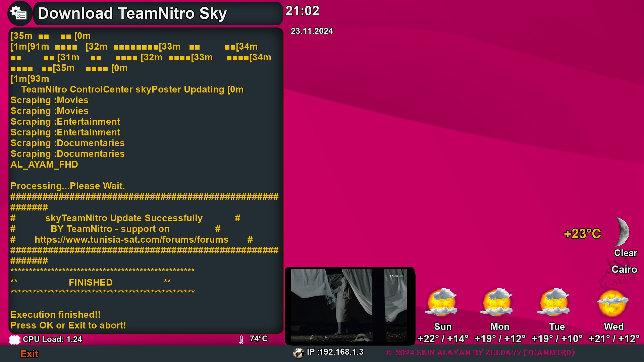The image size is (644, 362).
Task: Click Wednesday's +21° / +12° temperatures
Action: [x=614, y=339]
